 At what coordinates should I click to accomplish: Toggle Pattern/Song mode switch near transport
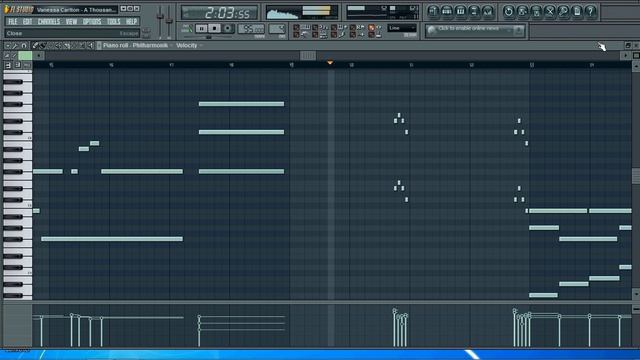coord(187,29)
